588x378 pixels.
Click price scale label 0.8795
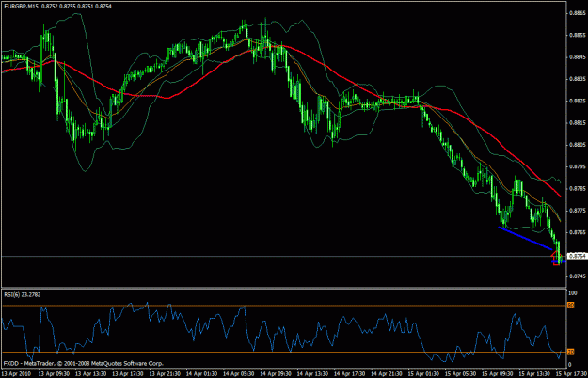578,166
